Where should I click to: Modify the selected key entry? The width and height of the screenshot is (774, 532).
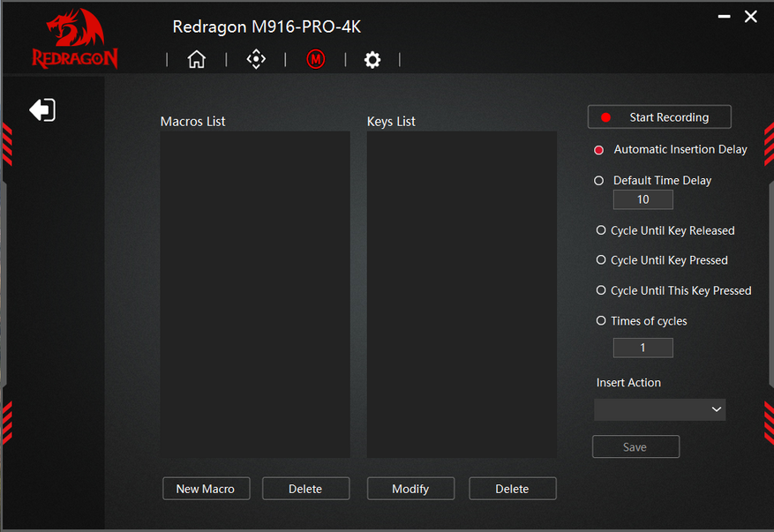tap(410, 489)
